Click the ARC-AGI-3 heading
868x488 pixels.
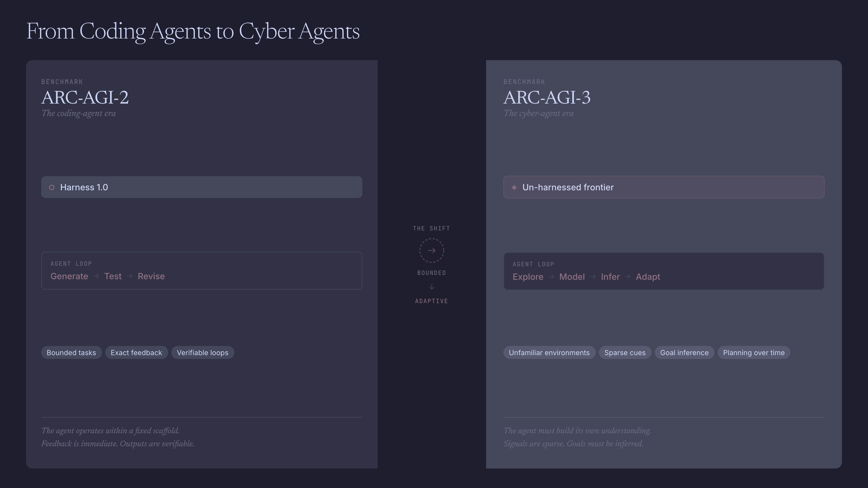pyautogui.click(x=547, y=98)
